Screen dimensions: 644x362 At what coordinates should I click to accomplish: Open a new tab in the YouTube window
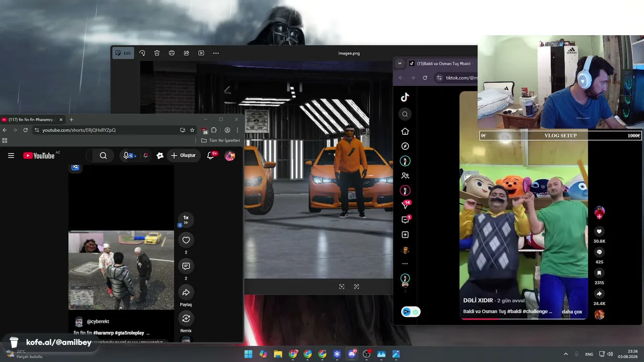[x=71, y=120]
